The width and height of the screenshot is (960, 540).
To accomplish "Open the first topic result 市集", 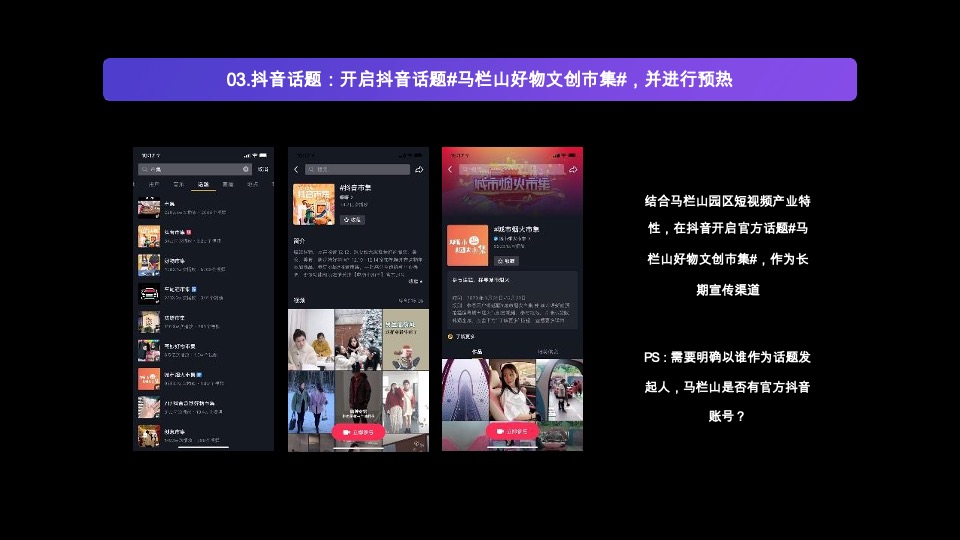I will (x=203, y=208).
